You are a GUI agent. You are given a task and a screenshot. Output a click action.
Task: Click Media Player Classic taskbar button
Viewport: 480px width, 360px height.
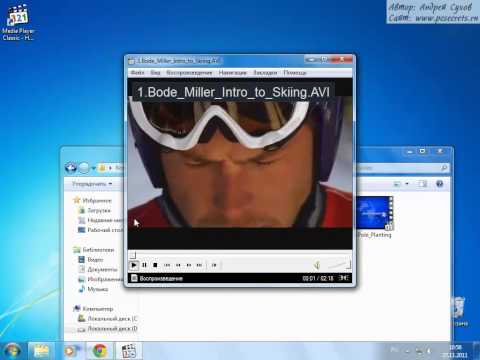(x=129, y=351)
